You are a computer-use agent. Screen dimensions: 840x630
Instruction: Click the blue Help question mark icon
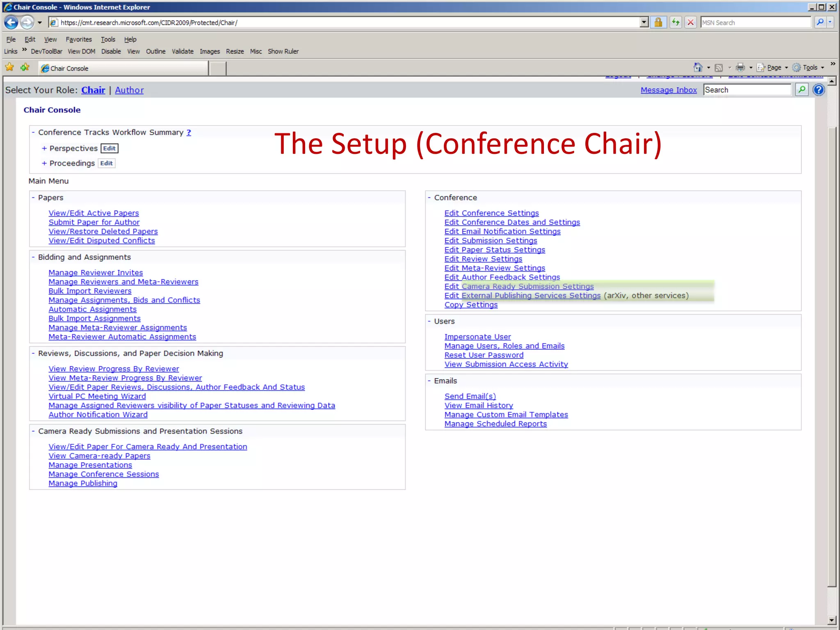click(x=819, y=90)
